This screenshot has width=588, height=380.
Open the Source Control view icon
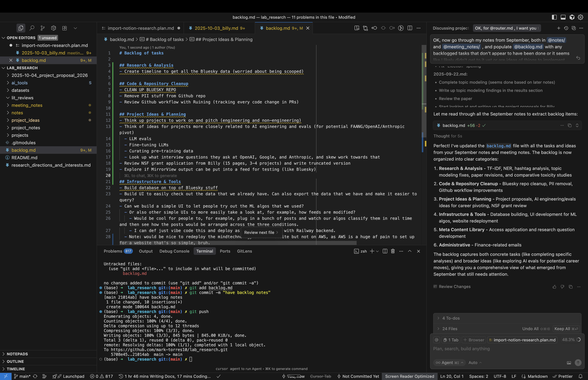tap(43, 28)
